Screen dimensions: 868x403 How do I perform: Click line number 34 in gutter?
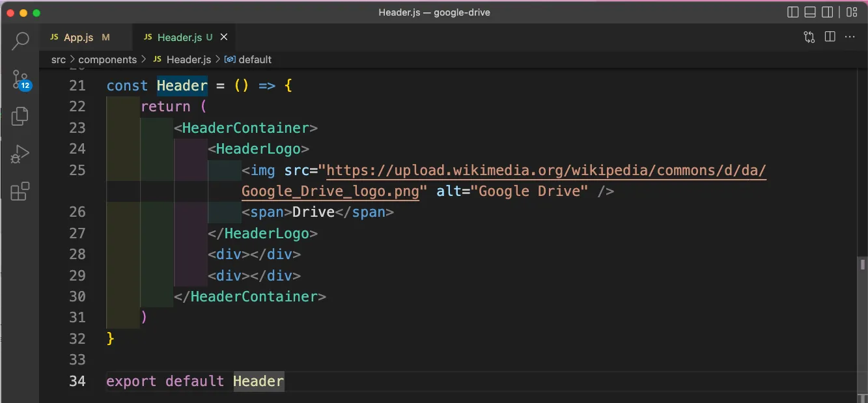pyautogui.click(x=77, y=381)
